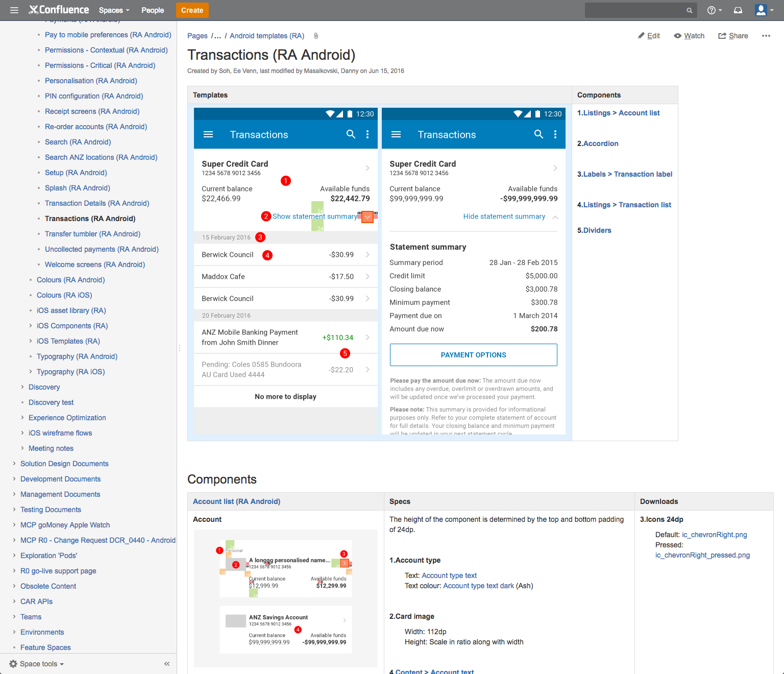Open Labels > Transaction label link
784x674 pixels.
(x=628, y=174)
